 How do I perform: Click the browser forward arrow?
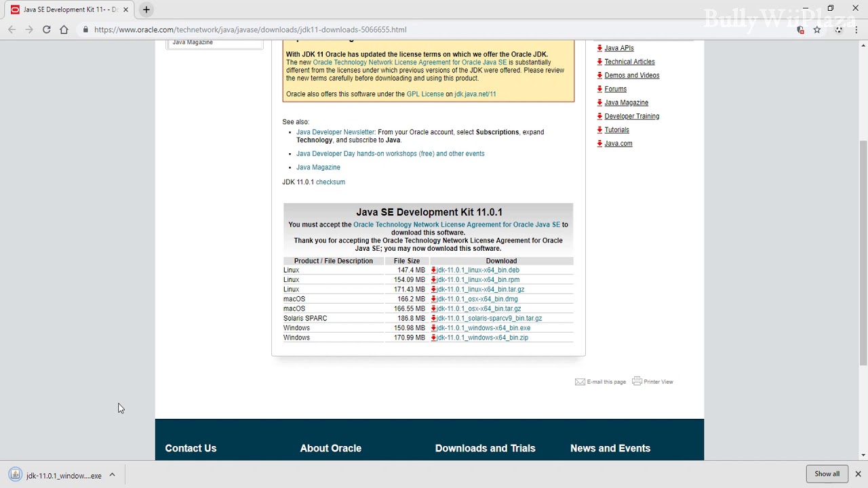tap(29, 30)
